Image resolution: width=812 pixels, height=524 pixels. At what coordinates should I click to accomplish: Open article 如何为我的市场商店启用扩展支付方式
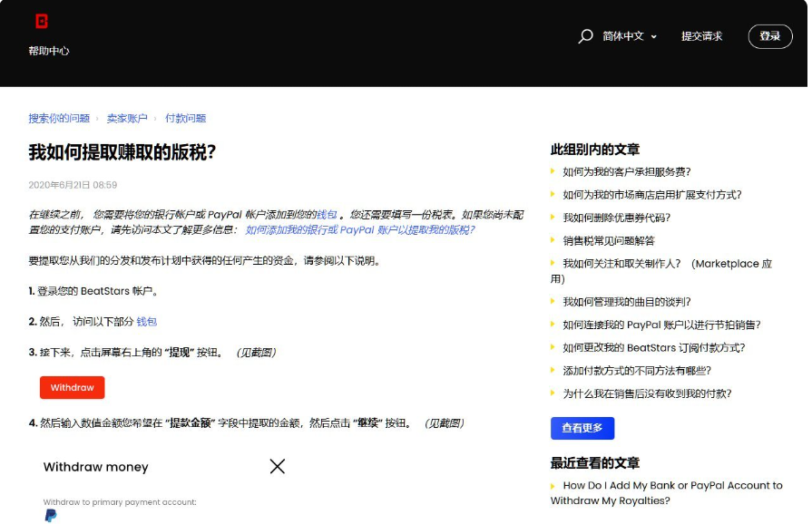(x=652, y=195)
